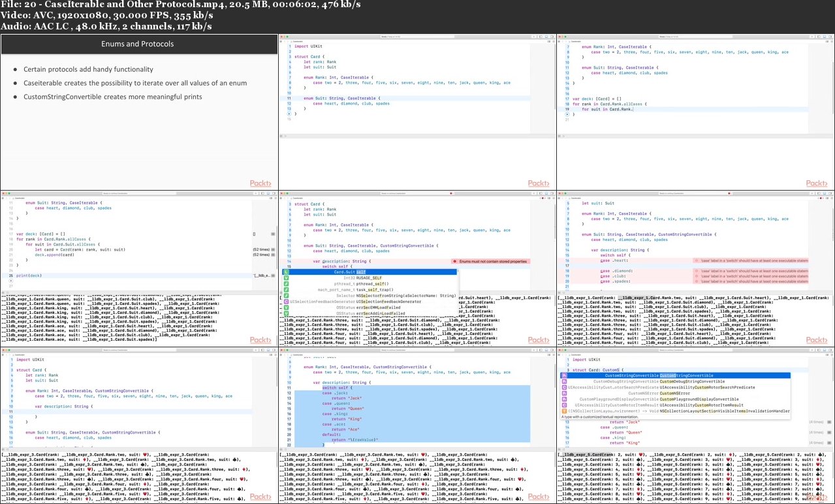Click quick look icon beside deck.append(card) result

coord(274,255)
